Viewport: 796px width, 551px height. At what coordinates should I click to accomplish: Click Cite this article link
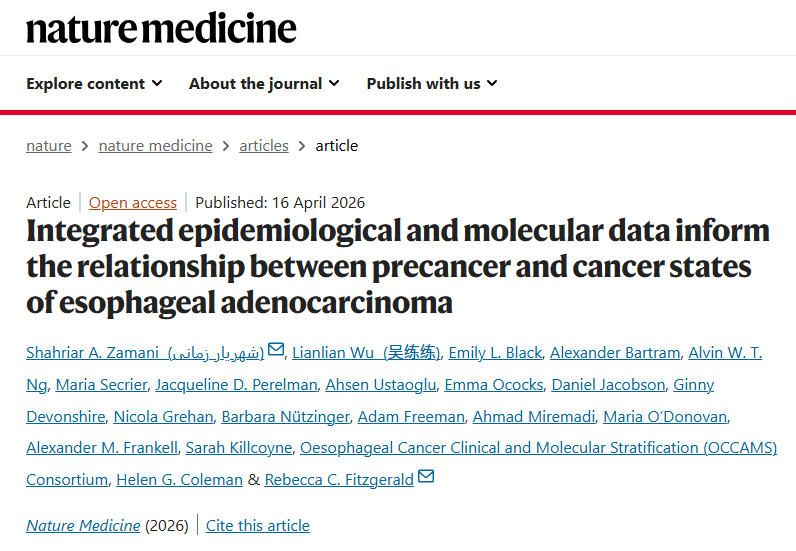point(257,526)
